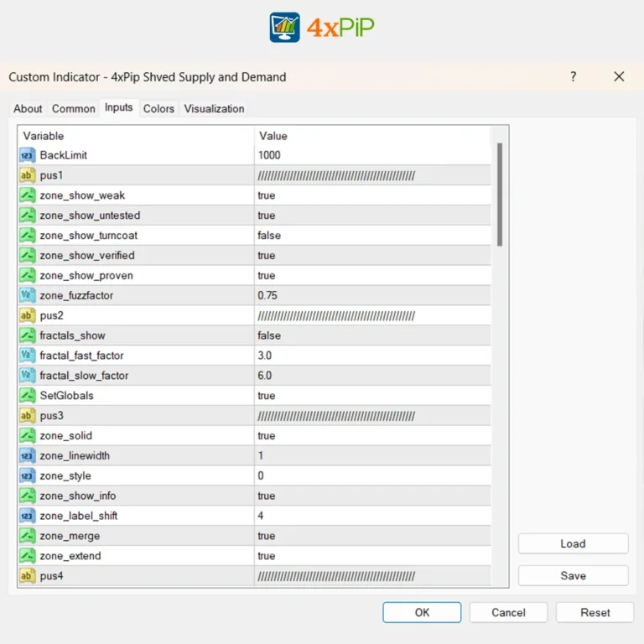Click the vertical scrollbar in inputs list
Screen dimensions: 644x644
click(501, 193)
